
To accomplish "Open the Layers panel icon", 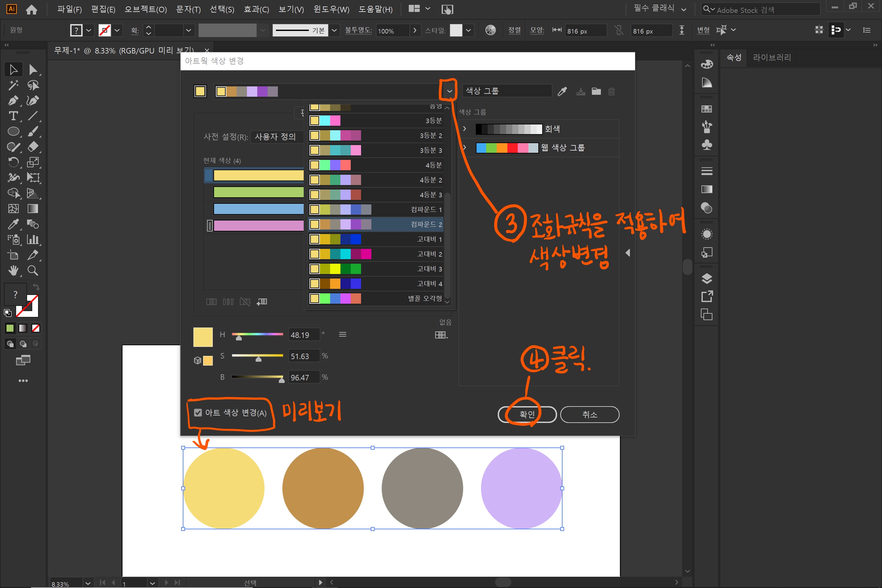I will pyautogui.click(x=707, y=279).
